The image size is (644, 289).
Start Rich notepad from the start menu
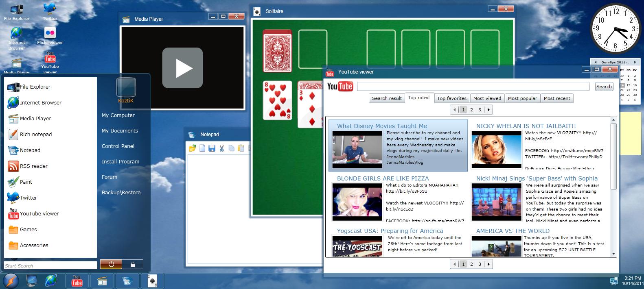50,134
